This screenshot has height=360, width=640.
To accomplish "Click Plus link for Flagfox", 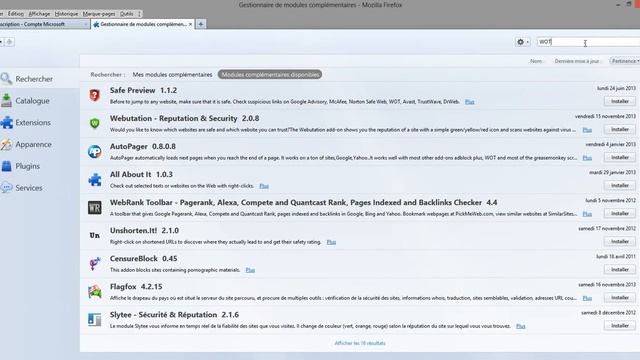I will click(x=587, y=298).
